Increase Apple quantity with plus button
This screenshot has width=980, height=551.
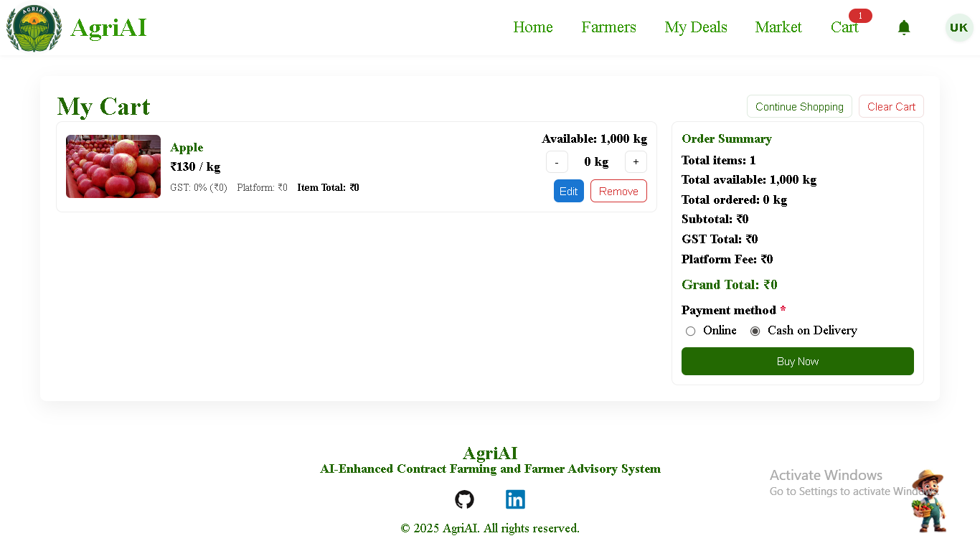[x=636, y=162]
